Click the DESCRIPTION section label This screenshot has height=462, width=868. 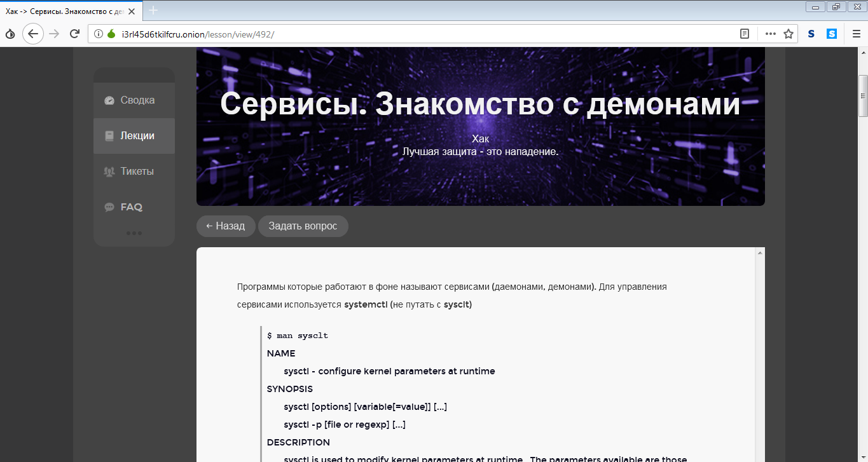(298, 442)
